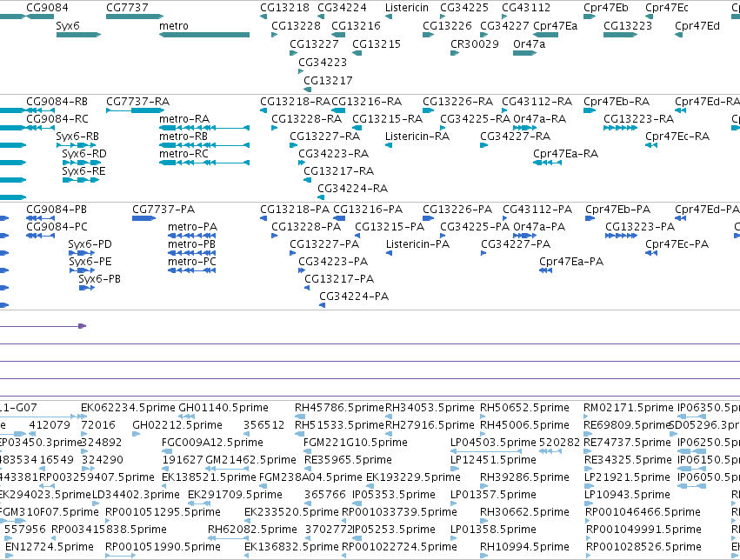Select the CR30029 gene label

474,43
